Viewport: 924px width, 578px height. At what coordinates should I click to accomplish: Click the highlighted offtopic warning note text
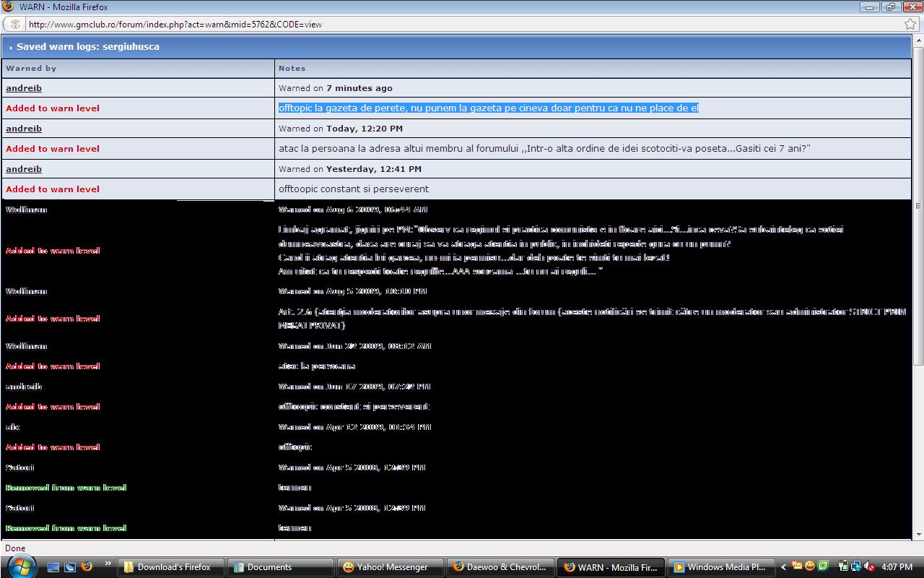click(x=488, y=108)
